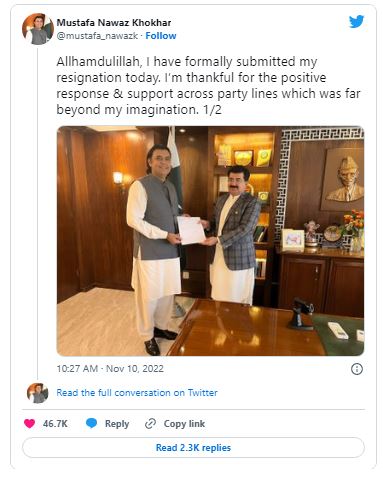Click the Copy link label
The width and height of the screenshot is (383, 481).
tap(184, 424)
